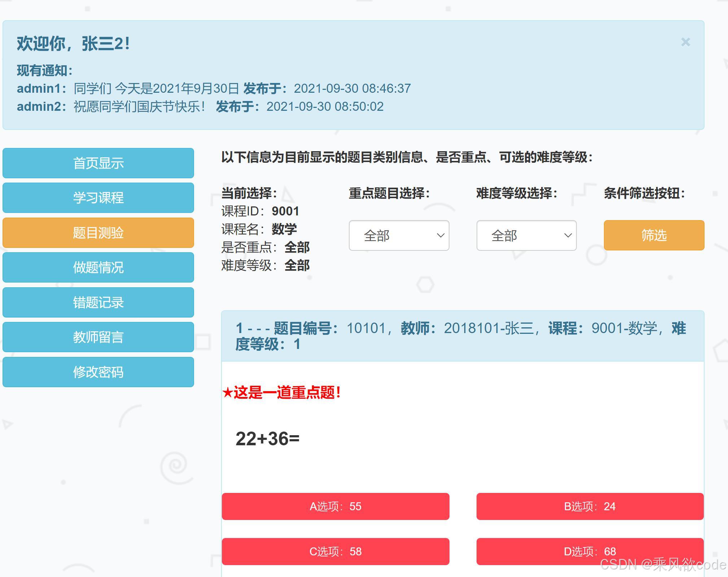
Task: Go to 修改密码 to change password
Action: [98, 372]
